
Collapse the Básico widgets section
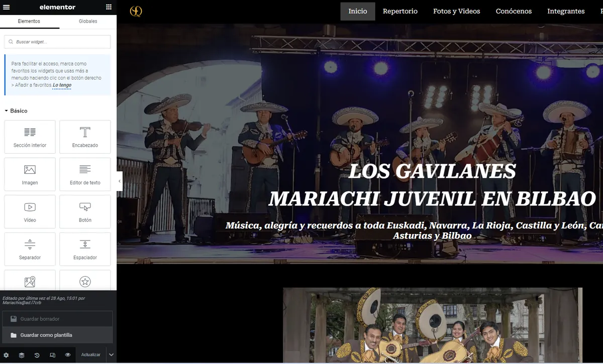tap(16, 111)
